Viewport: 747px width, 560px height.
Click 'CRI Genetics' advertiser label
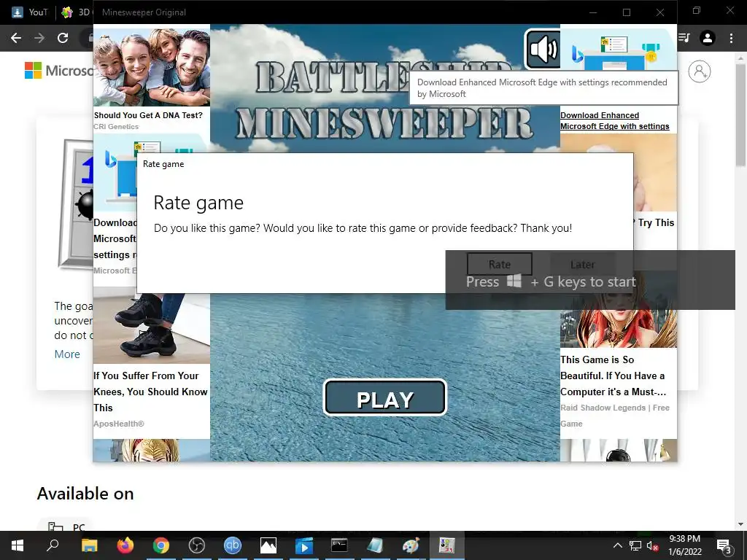pyautogui.click(x=116, y=127)
